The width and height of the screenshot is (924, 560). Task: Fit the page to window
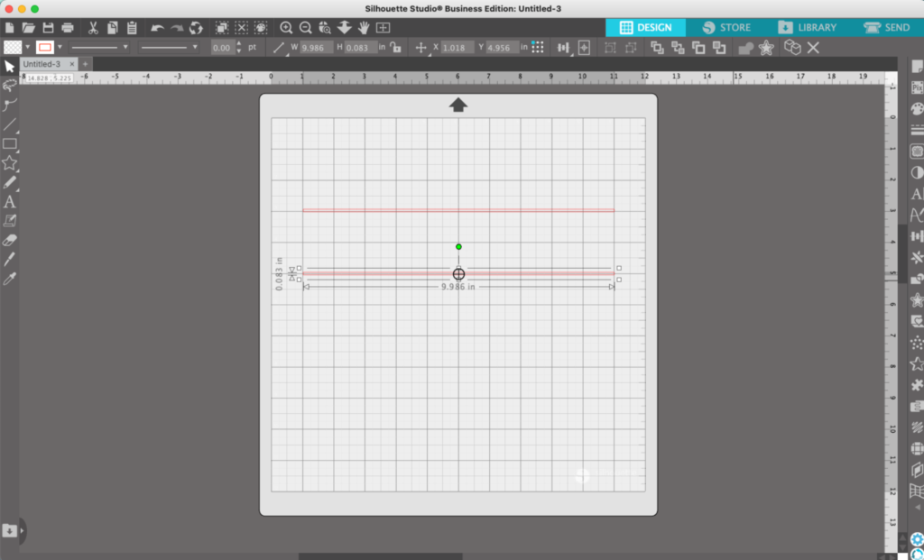(x=383, y=28)
